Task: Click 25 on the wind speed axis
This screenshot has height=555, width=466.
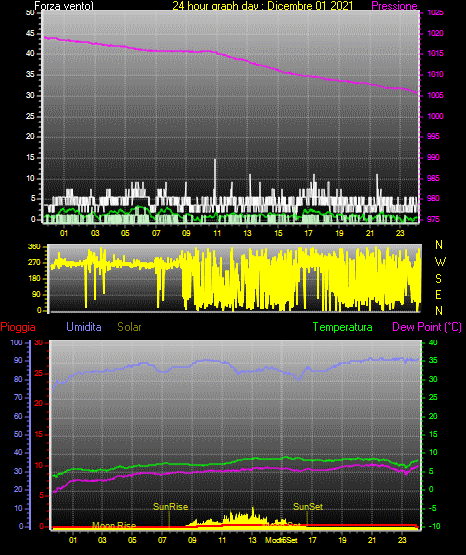Action: (30, 116)
